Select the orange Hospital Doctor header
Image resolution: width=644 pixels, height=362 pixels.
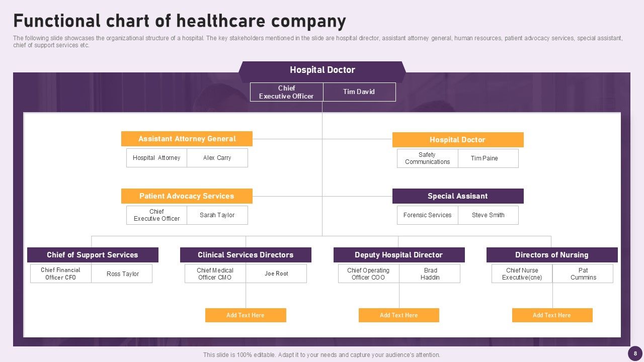coord(457,140)
